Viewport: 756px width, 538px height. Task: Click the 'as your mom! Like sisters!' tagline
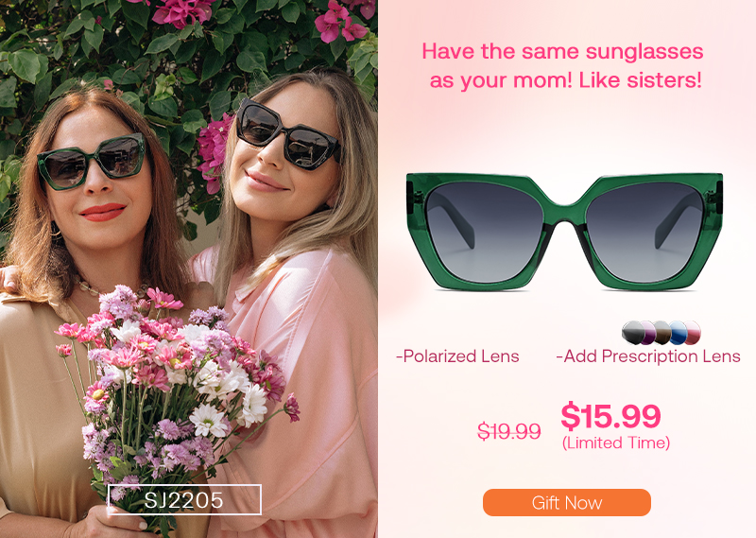[x=565, y=80]
